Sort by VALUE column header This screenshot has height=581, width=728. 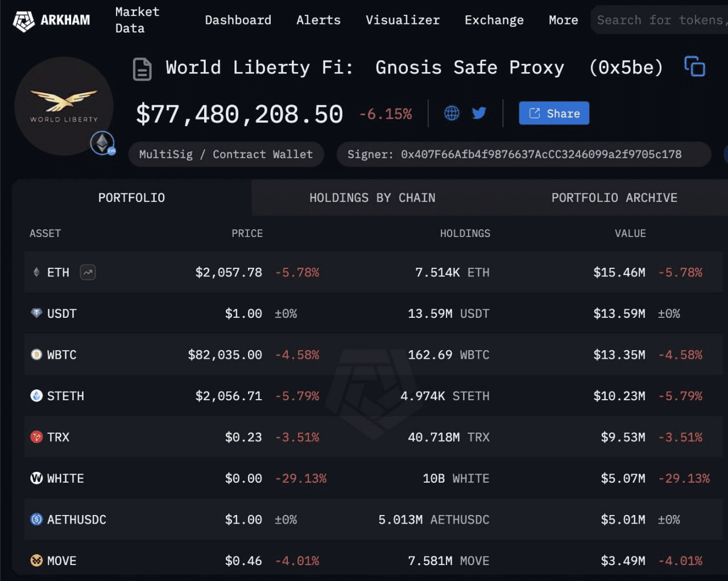click(630, 234)
